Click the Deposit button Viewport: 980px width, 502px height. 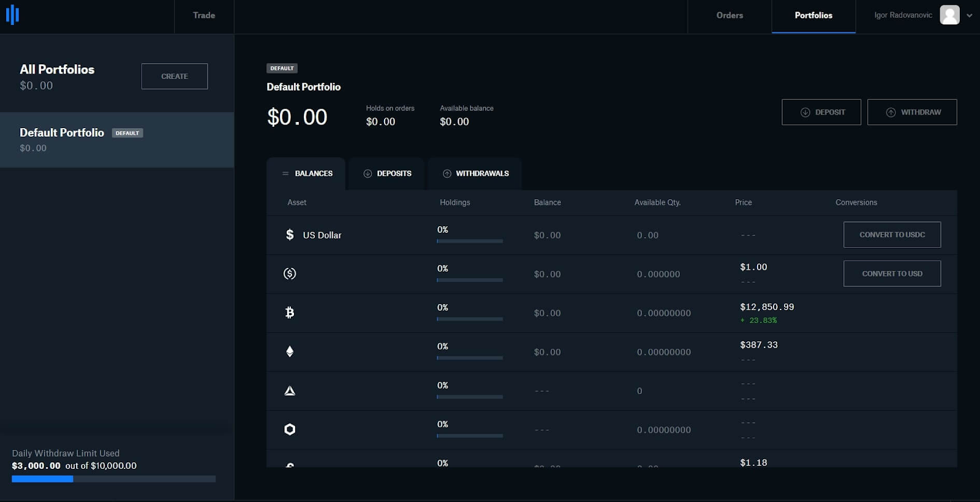[821, 112]
